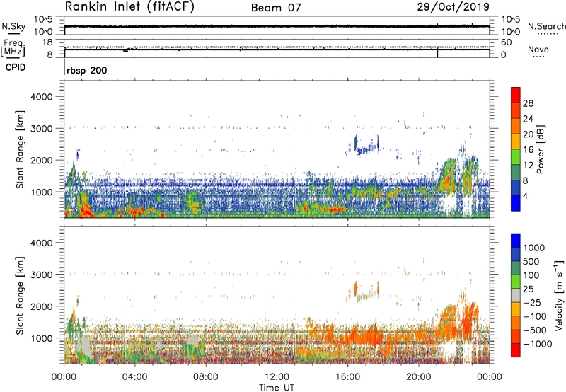Pick the red top segment of the power colorbar
566x392 pixels.
tap(516, 96)
